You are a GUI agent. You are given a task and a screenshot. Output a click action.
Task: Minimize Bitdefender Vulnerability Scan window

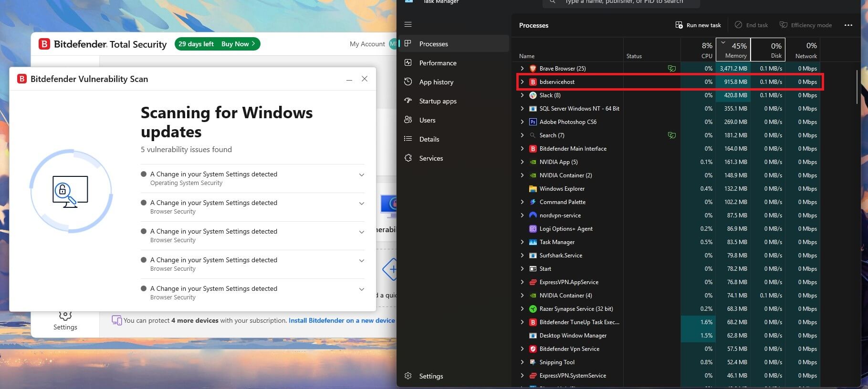[349, 79]
